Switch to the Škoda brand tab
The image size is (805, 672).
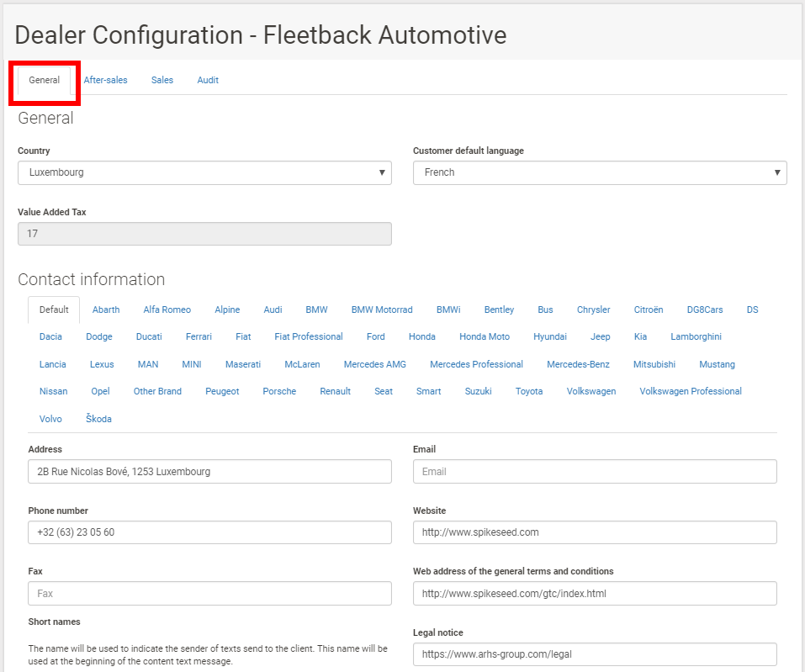[98, 418]
